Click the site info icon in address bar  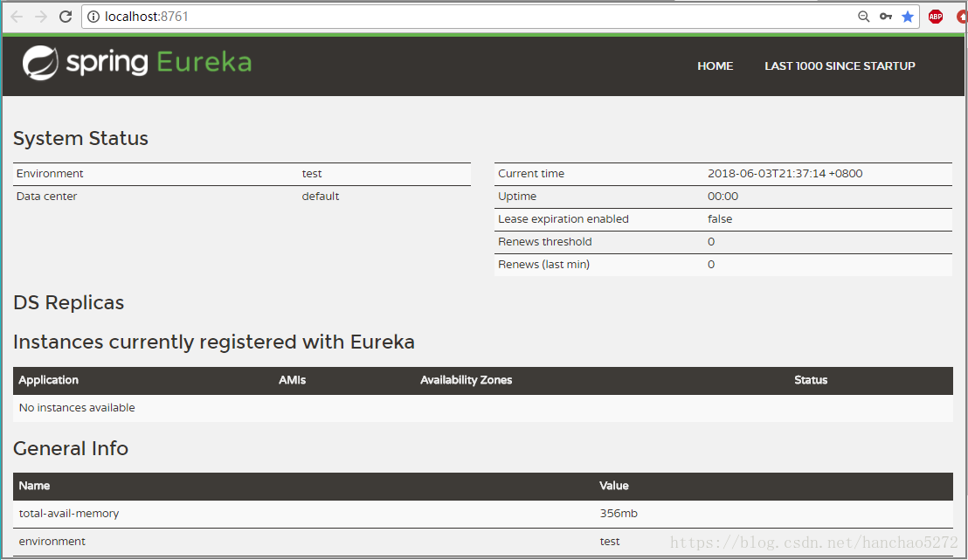(x=93, y=17)
